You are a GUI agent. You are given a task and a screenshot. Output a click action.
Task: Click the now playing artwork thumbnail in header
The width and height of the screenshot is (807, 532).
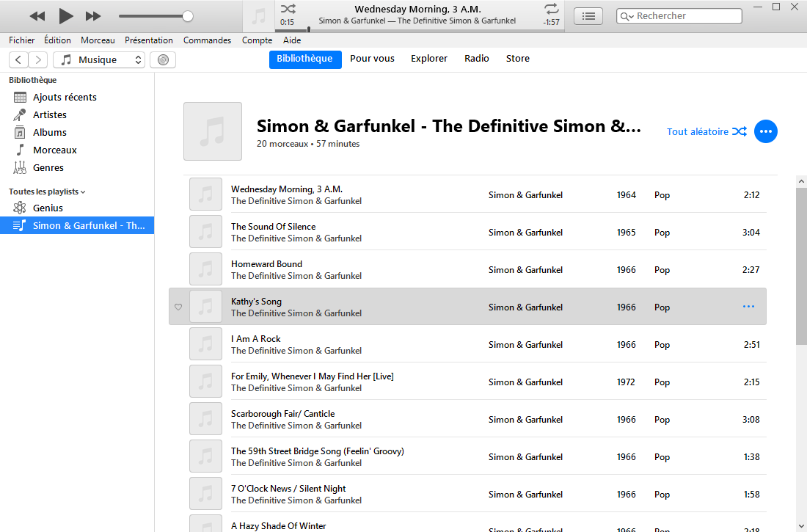coord(258,16)
